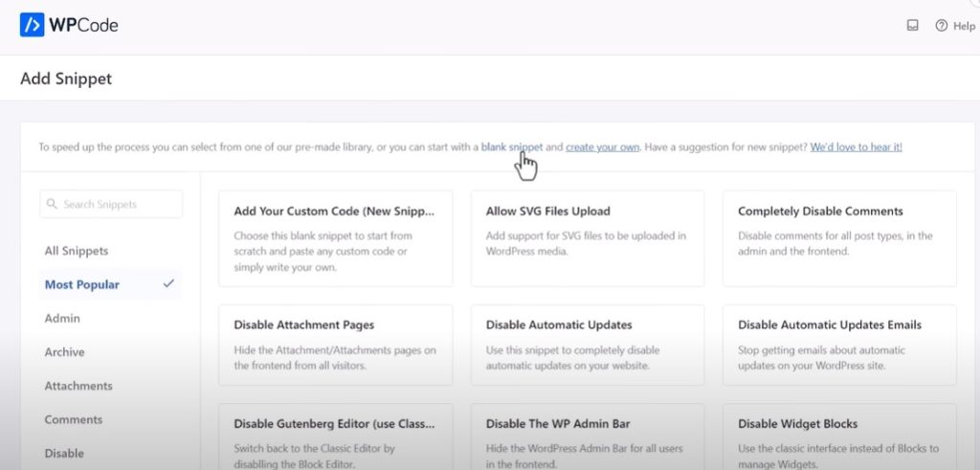The height and width of the screenshot is (470, 980).
Task: Click text 'Switch back to the Classic Editor'
Action: click(x=307, y=449)
